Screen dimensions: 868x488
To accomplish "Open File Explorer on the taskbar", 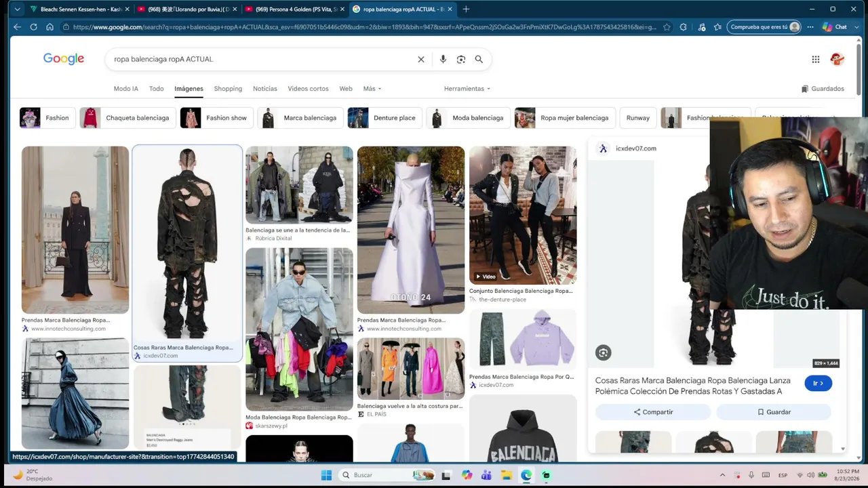I will click(x=507, y=475).
